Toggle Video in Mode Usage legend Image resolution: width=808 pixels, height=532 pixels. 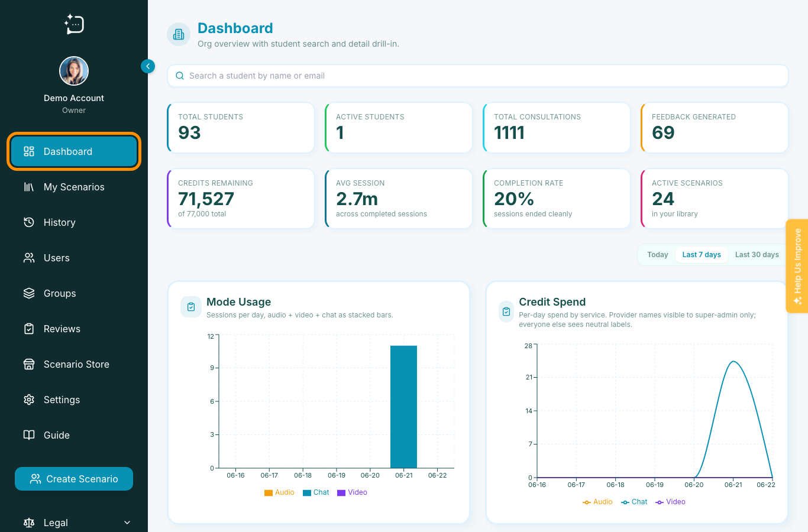(352, 492)
